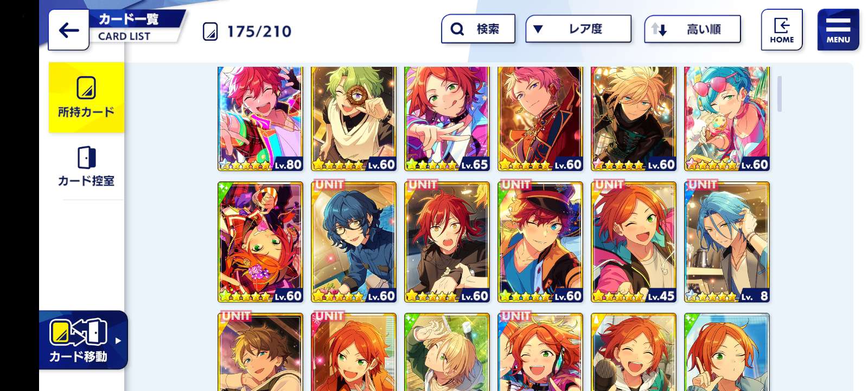Select the top-hat winking UNIT card

click(x=540, y=242)
